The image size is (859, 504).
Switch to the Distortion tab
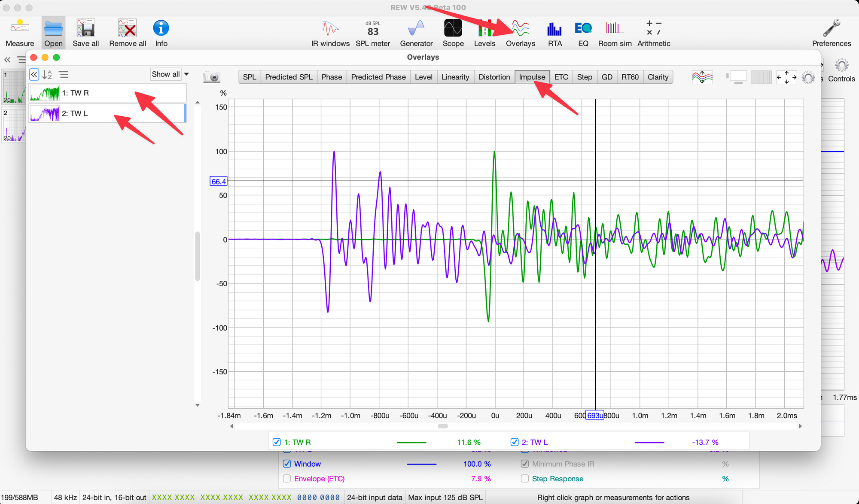coord(494,77)
